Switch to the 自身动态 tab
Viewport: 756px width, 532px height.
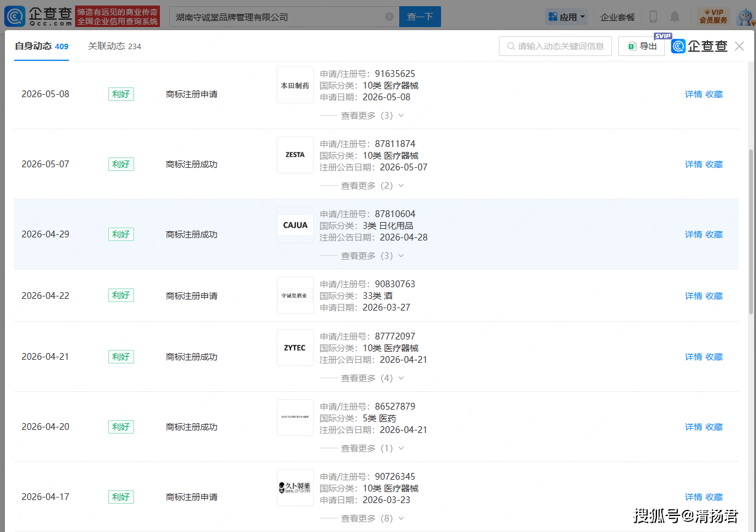41,46
